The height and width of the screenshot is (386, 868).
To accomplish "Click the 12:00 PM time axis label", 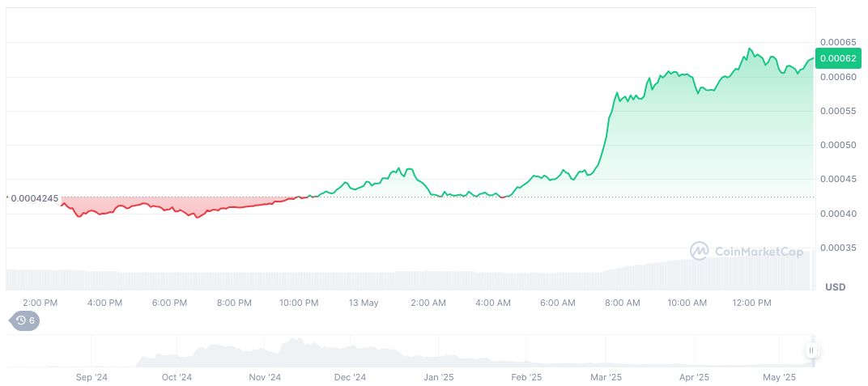I will point(751,303).
